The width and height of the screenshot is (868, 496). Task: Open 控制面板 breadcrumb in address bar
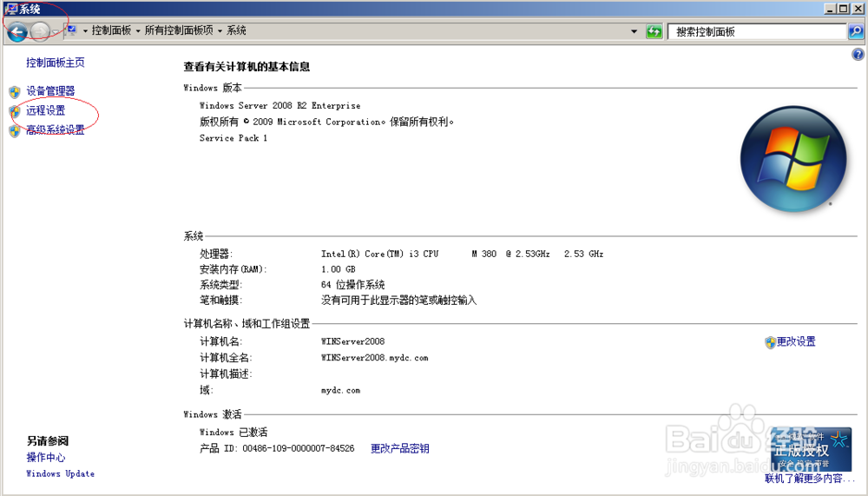111,30
